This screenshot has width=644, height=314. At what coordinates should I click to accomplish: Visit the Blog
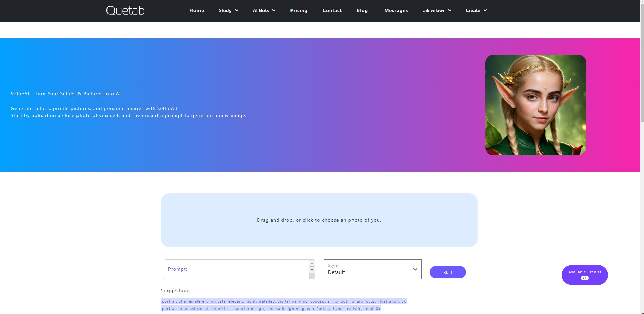(x=362, y=10)
